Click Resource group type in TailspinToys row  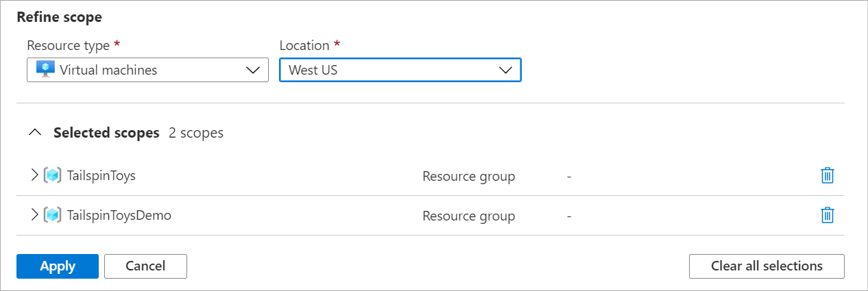tap(468, 177)
